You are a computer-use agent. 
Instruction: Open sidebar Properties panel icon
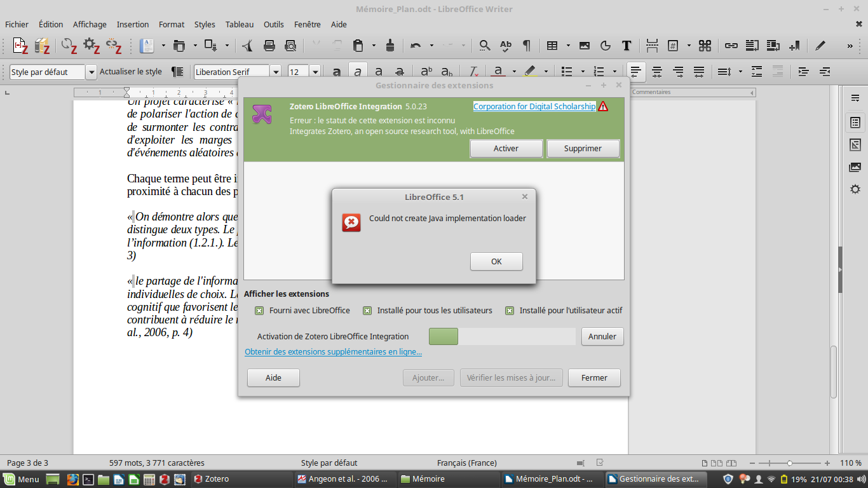855,122
